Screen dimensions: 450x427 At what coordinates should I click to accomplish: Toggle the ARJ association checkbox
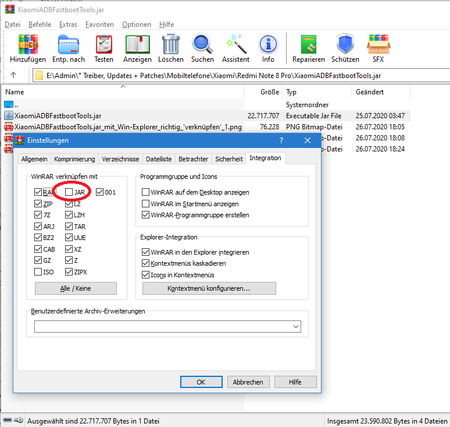tap(38, 226)
